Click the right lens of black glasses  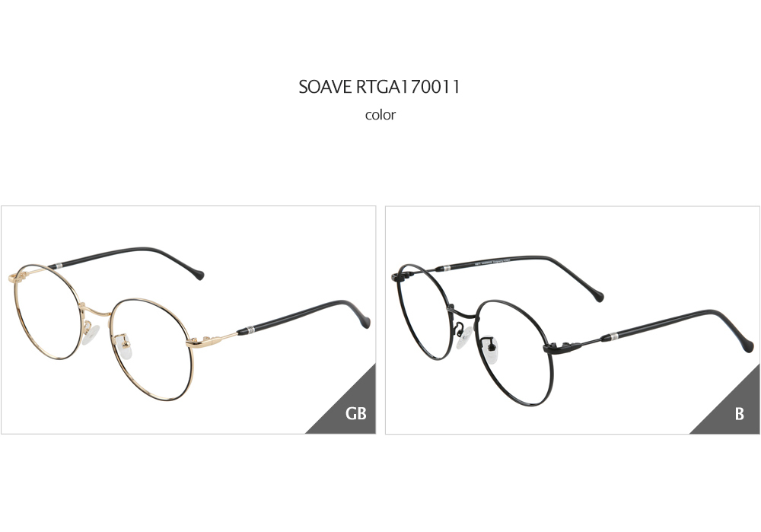515,353
